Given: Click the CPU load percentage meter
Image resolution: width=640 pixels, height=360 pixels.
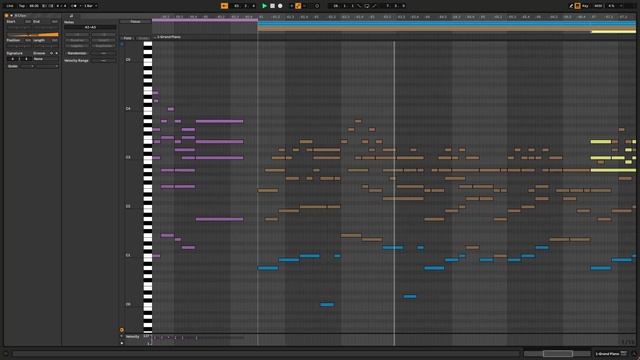Looking at the screenshot, I should point(611,6).
